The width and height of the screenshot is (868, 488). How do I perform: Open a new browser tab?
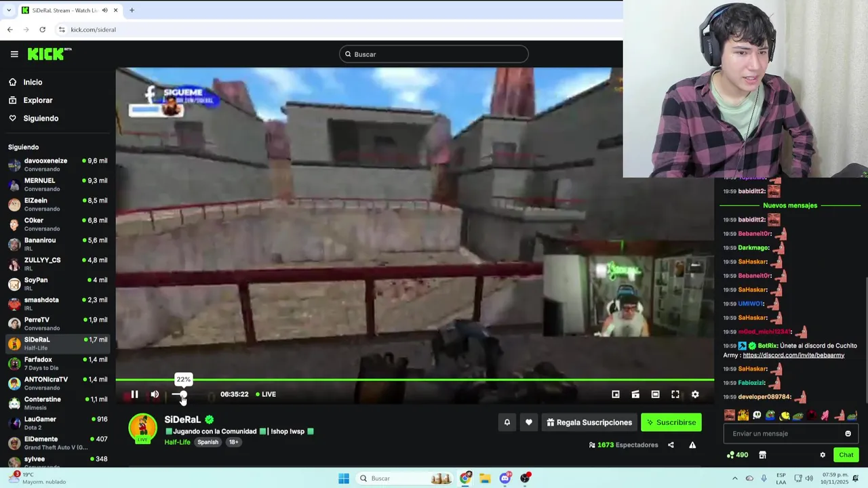click(132, 10)
